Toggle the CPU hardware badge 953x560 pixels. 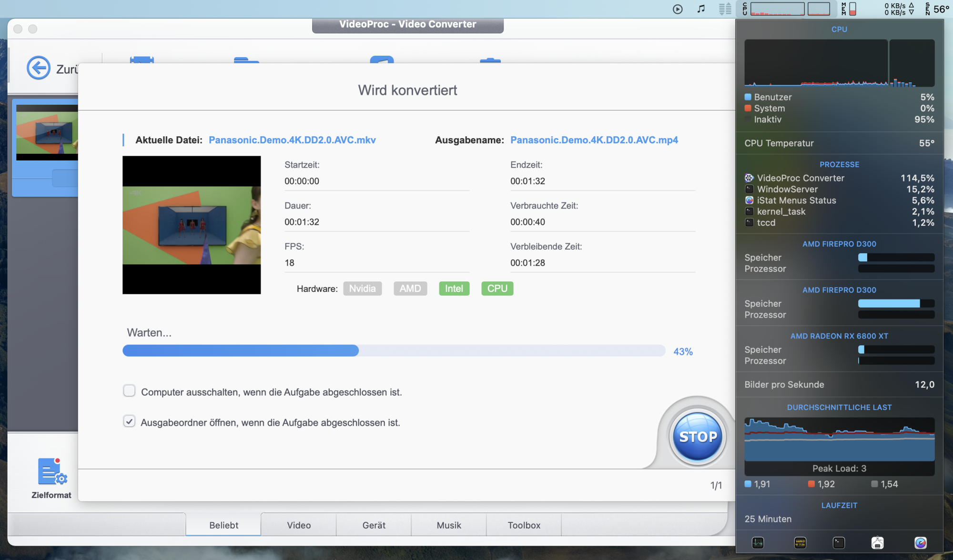pos(497,289)
